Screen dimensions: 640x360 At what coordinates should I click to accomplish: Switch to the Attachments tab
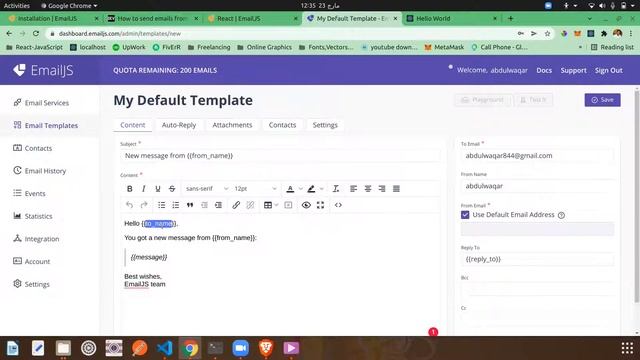[232, 125]
